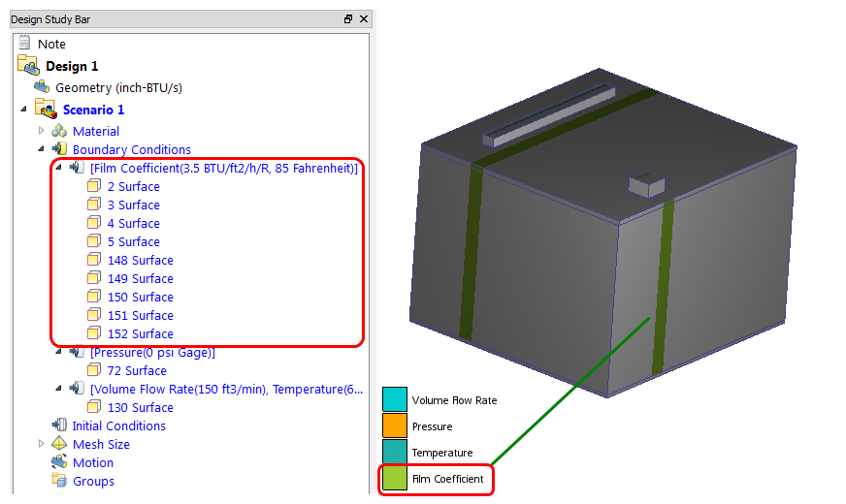Click the Volume Flow Rate cyan swatch
This screenshot has width=846, height=504.
click(x=395, y=399)
